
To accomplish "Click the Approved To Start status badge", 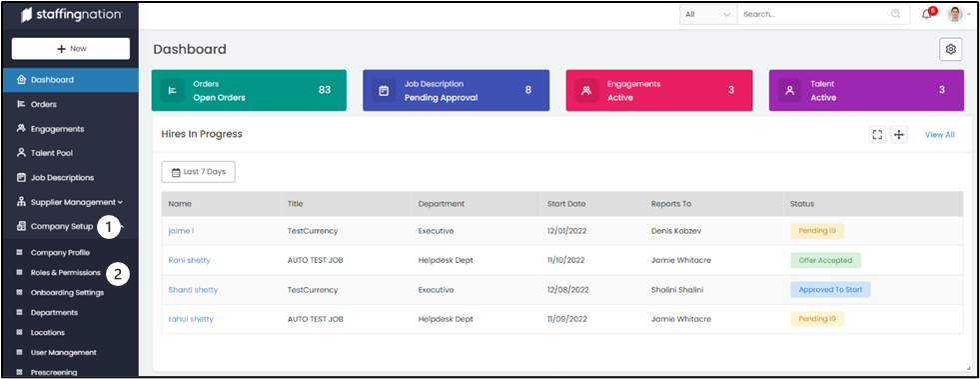I will coord(830,290).
